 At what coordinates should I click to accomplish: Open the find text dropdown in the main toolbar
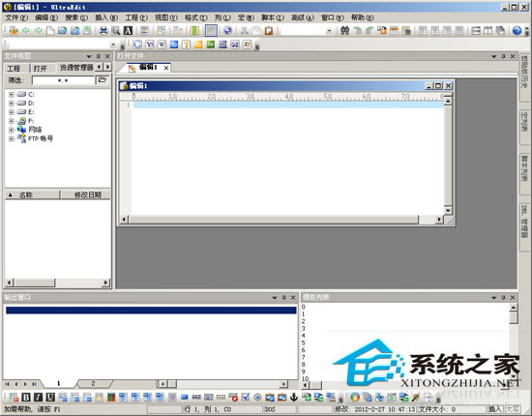(329, 31)
